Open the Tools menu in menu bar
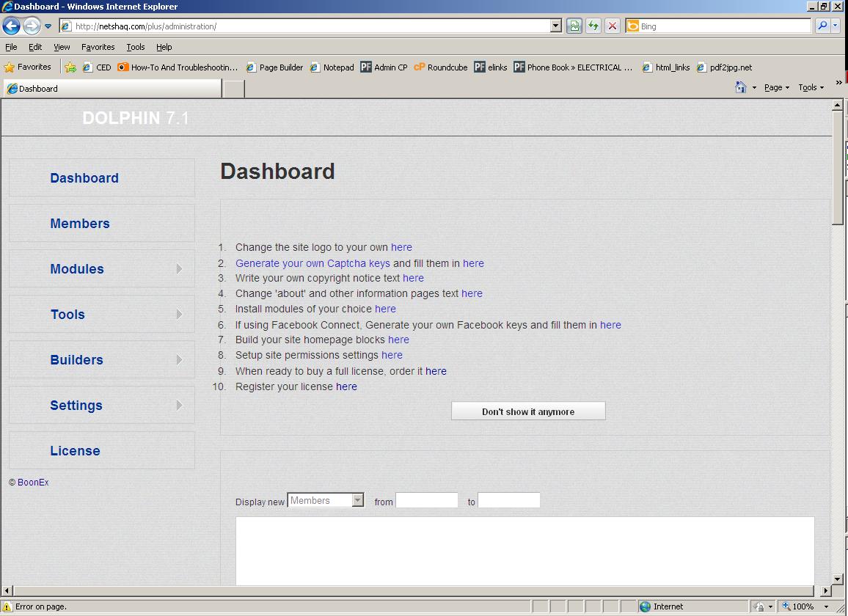 (136, 47)
